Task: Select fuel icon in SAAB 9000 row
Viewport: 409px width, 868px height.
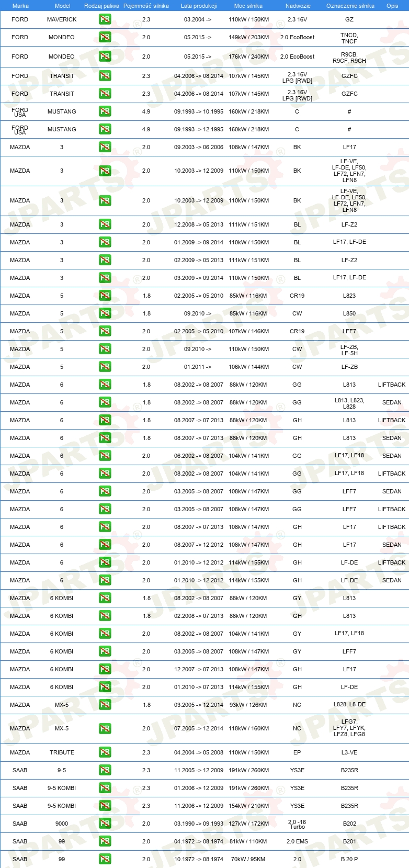Action: coord(105,824)
